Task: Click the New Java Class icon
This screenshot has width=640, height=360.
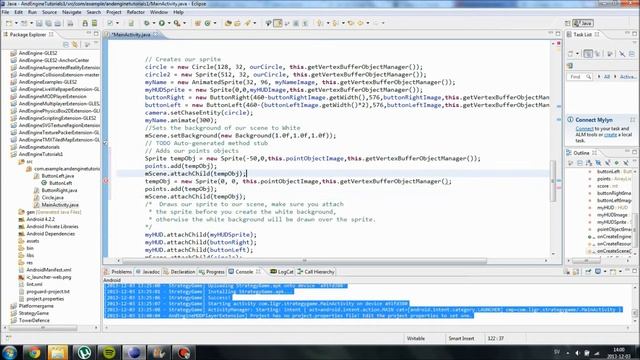Action: [208, 23]
